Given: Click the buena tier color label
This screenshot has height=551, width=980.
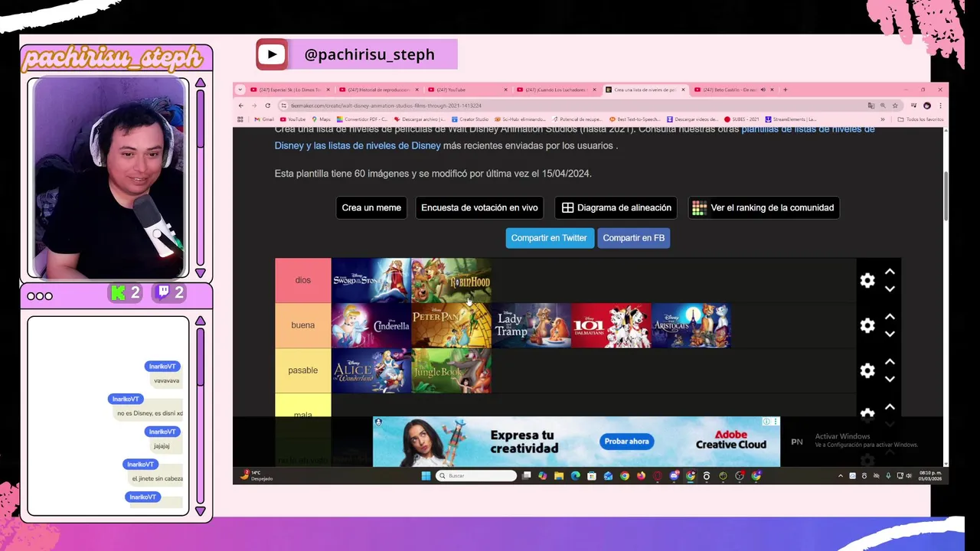Looking at the screenshot, I should 303,325.
